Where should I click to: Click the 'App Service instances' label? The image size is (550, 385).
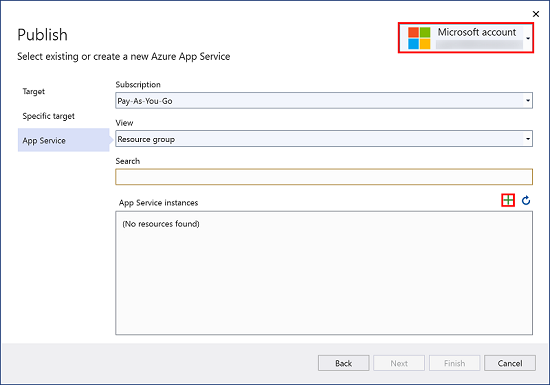tap(158, 203)
